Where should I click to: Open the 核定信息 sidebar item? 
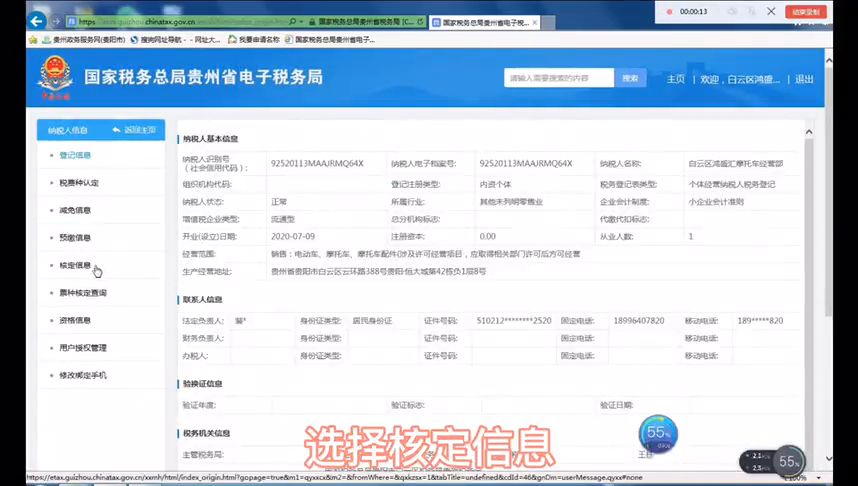[x=75, y=265]
